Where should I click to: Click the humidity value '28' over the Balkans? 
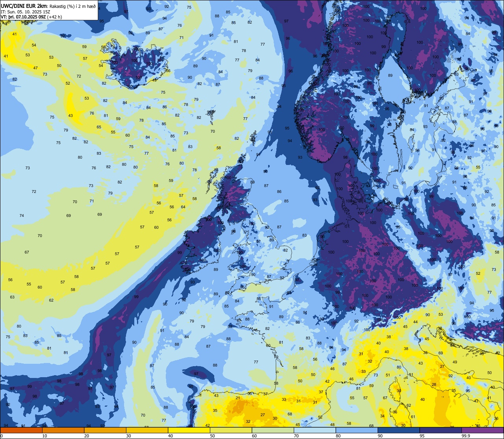coord(434,384)
